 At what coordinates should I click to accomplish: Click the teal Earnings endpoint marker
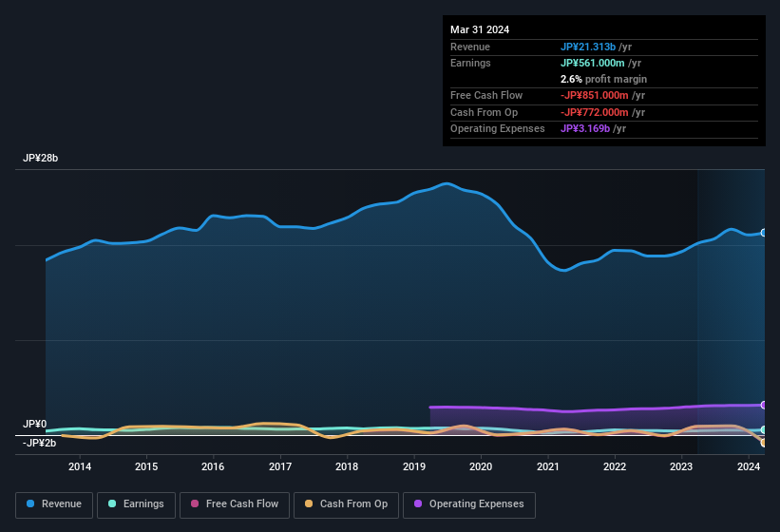tap(764, 430)
